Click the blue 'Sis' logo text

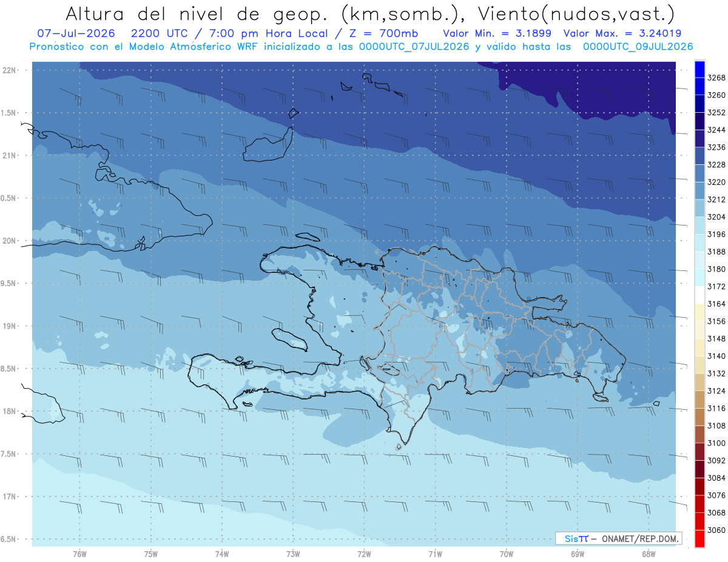point(572,538)
